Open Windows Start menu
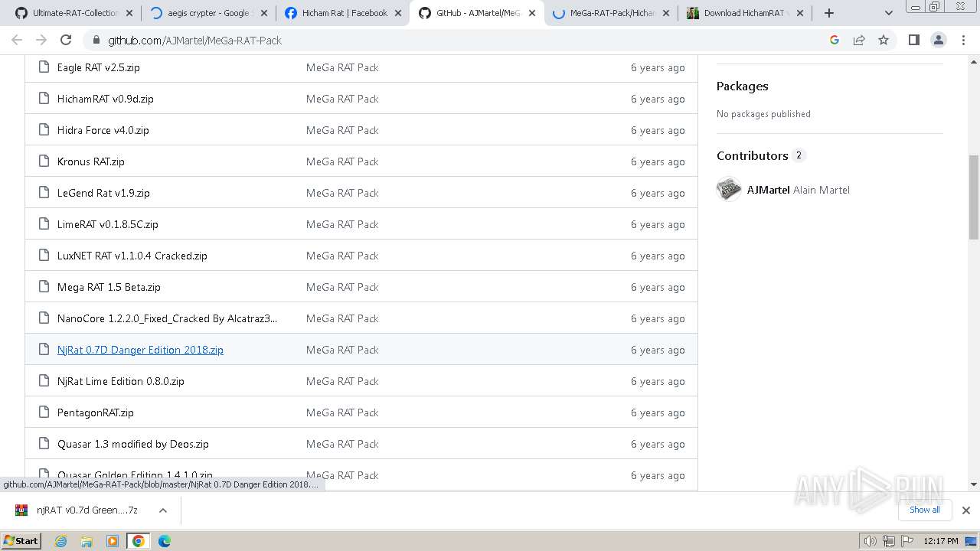The image size is (980, 551). tap(21, 541)
